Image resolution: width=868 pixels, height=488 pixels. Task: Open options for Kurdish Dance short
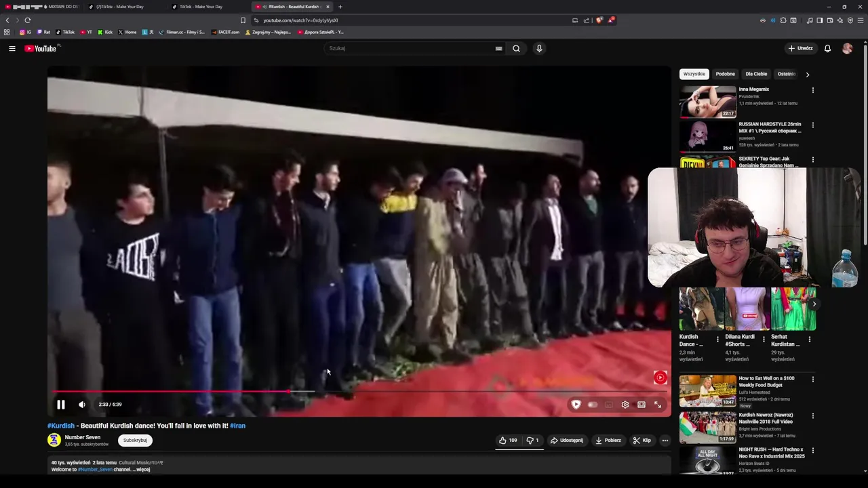tap(717, 339)
